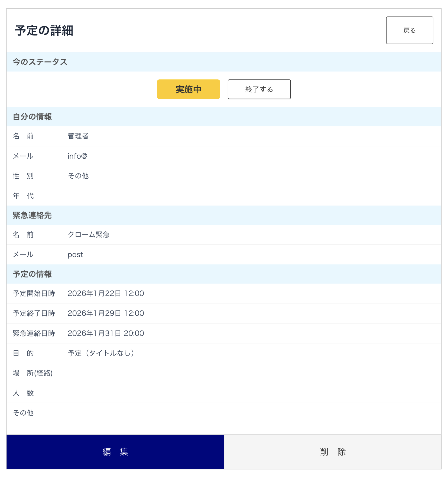
Task: Click the 戻る back button
Action: click(409, 30)
